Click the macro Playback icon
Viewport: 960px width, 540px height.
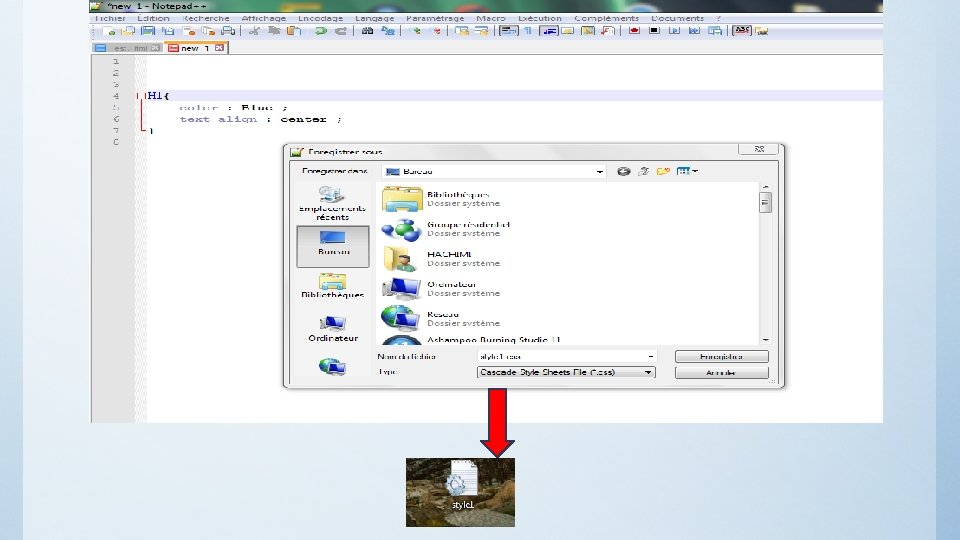click(674, 31)
